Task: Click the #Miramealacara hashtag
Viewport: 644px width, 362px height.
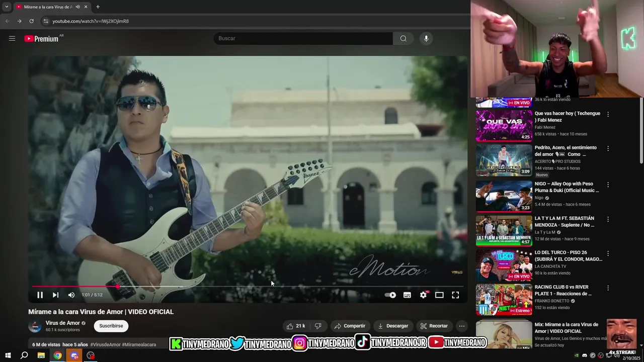Action: click(139, 344)
